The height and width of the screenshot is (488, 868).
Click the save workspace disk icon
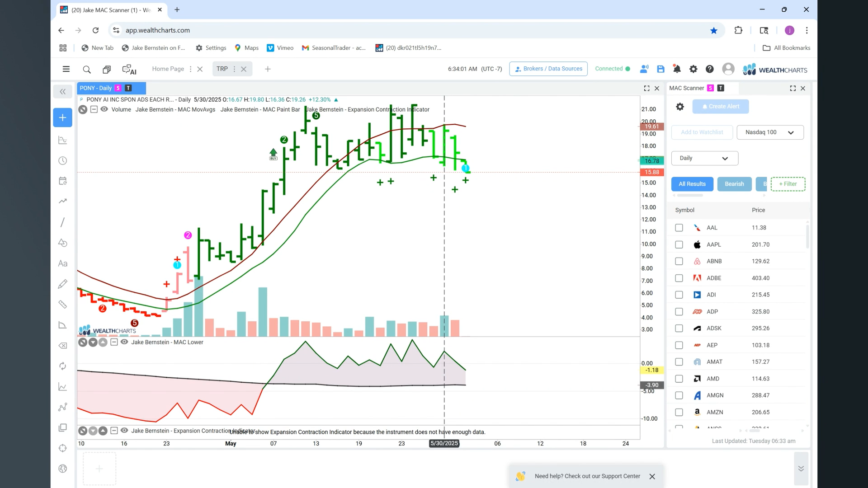[x=660, y=69]
